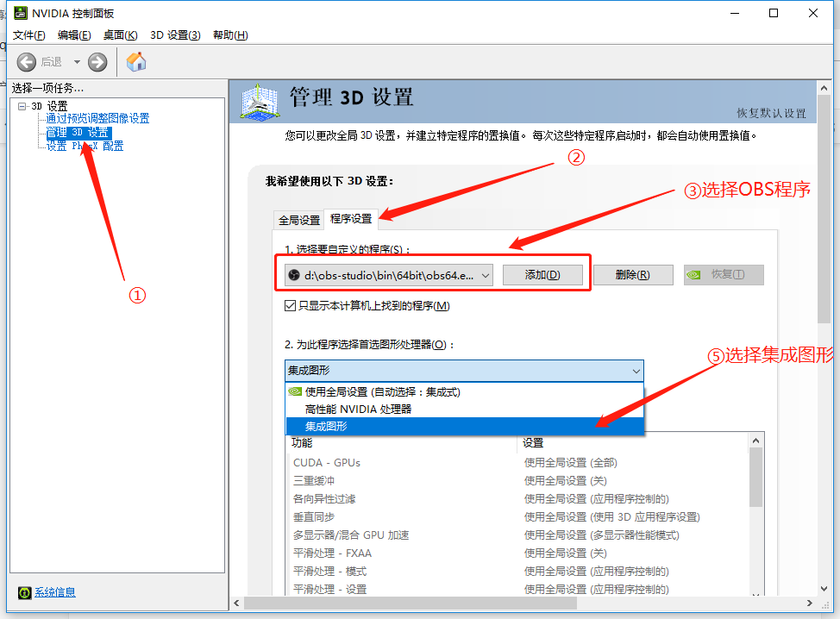The width and height of the screenshot is (840, 619).
Task: Open the 集成图形 graphics processor combo box
Action: pos(464,371)
